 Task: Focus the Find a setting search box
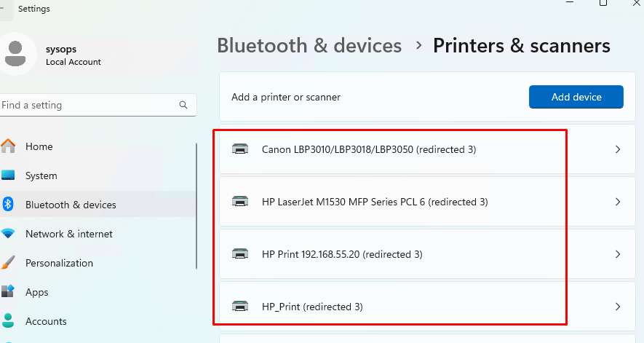[87, 105]
